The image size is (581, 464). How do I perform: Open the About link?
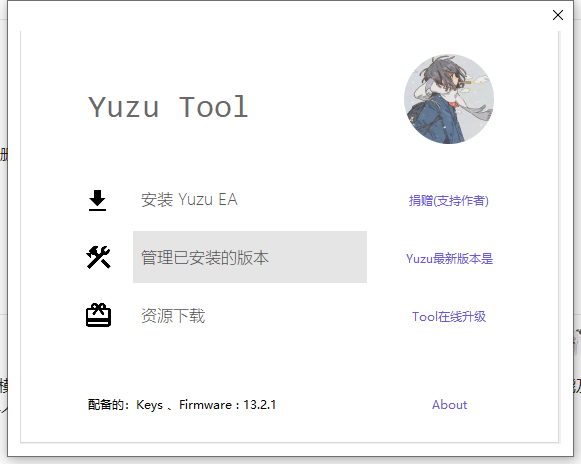tap(449, 405)
